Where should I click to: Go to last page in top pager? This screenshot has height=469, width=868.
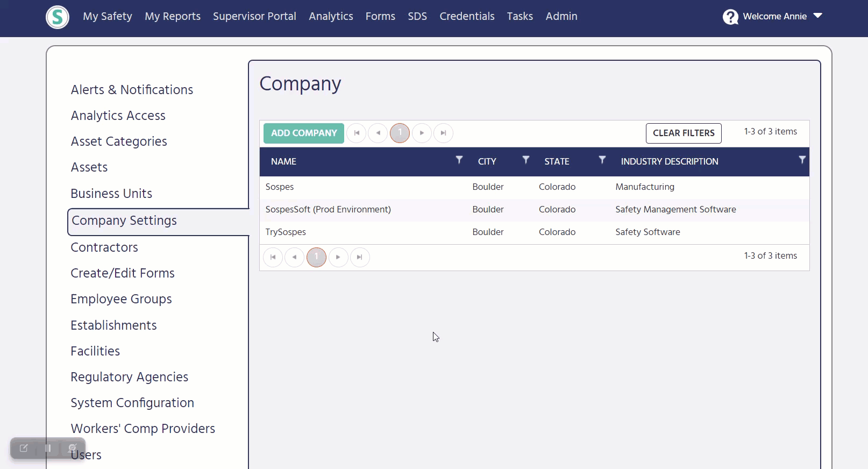point(443,133)
